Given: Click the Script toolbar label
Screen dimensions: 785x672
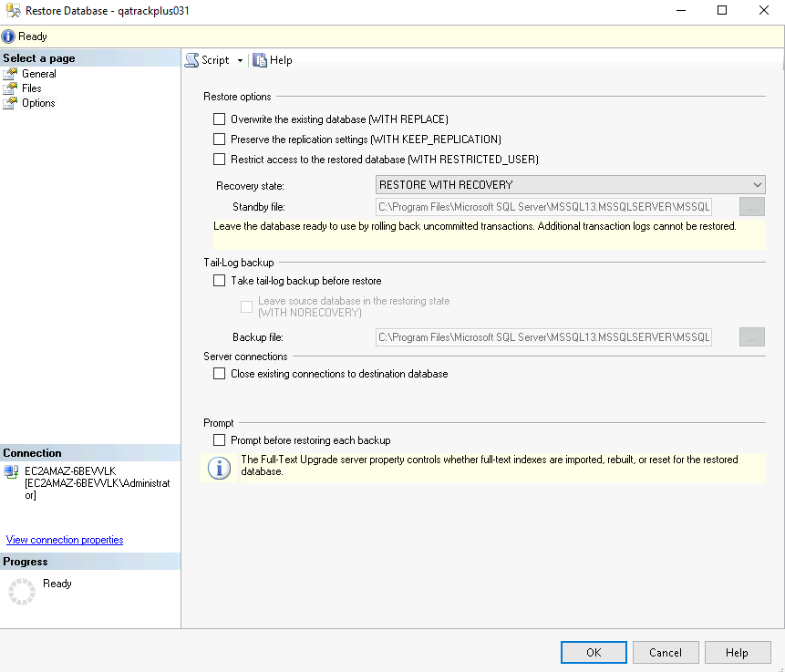Looking at the screenshot, I should pyautogui.click(x=215, y=60).
